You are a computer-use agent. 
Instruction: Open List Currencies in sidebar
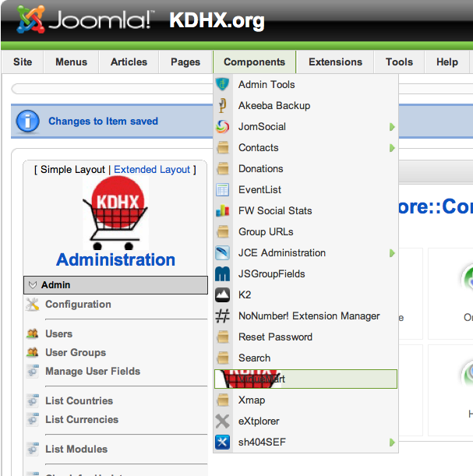tap(81, 419)
